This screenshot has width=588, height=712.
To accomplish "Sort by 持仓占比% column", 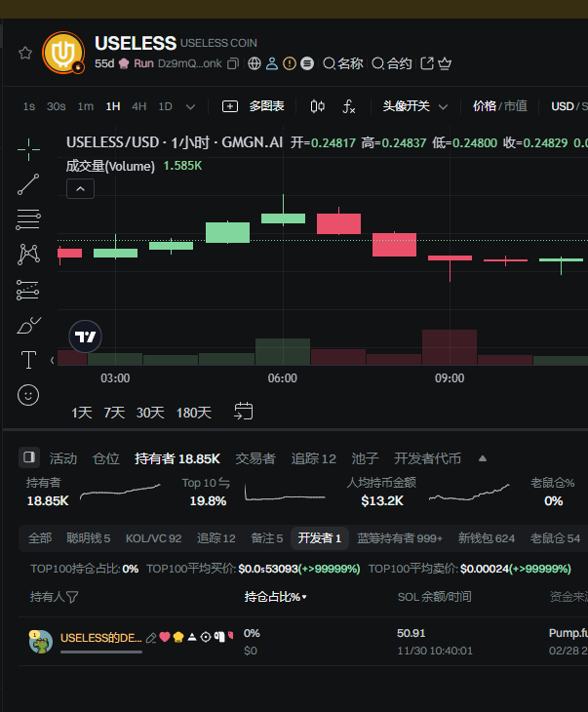I will (275, 597).
